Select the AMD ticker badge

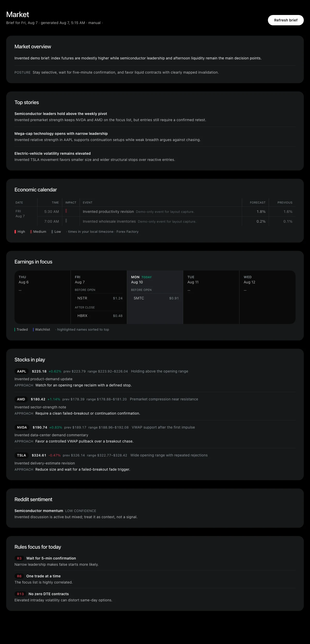point(21,399)
